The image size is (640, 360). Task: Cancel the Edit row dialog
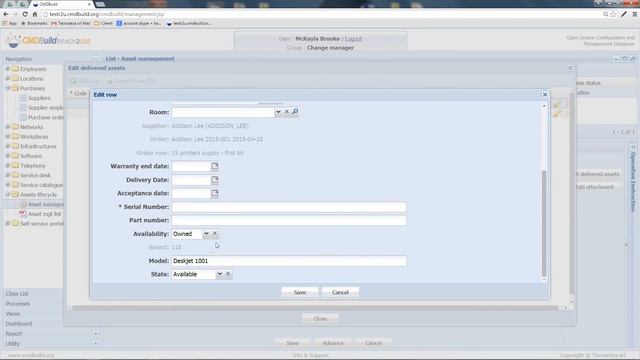pyautogui.click(x=340, y=292)
